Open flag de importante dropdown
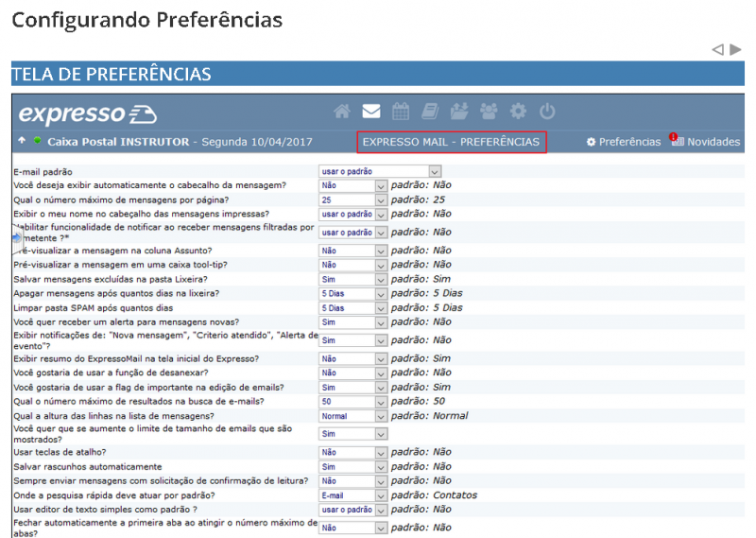Image resolution: width=756 pixels, height=538 pixels. [x=352, y=388]
